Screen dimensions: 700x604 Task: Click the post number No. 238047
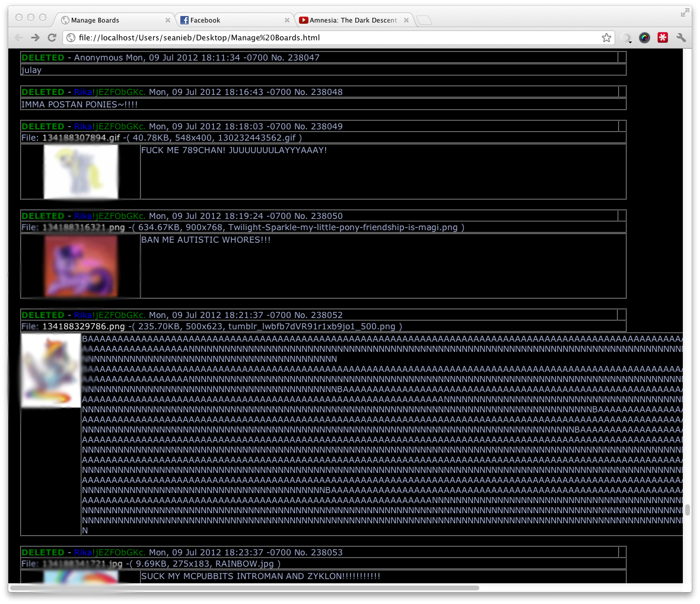tap(295, 58)
